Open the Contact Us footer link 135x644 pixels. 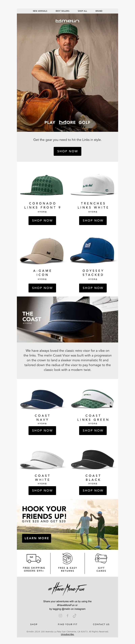[101, 624]
